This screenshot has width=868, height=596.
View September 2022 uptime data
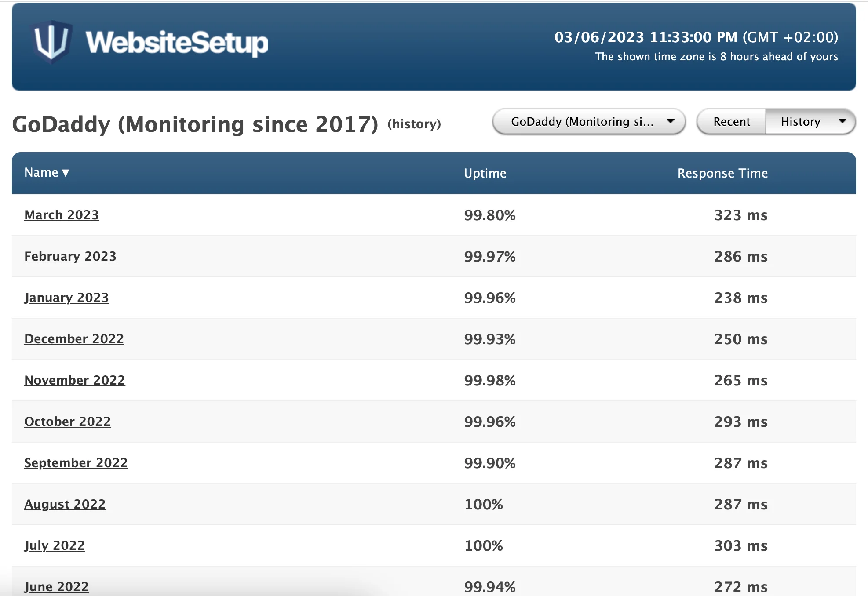(x=76, y=463)
